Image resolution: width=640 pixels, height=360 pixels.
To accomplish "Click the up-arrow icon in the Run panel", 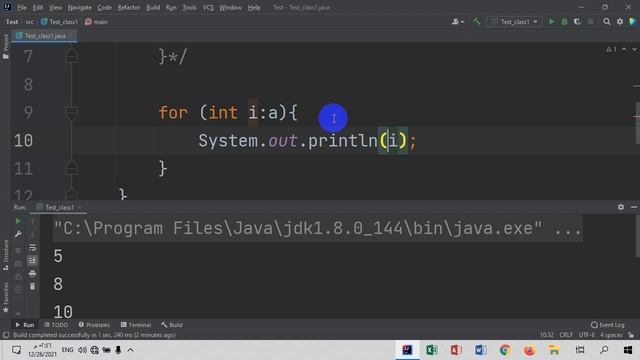I will click(32, 221).
